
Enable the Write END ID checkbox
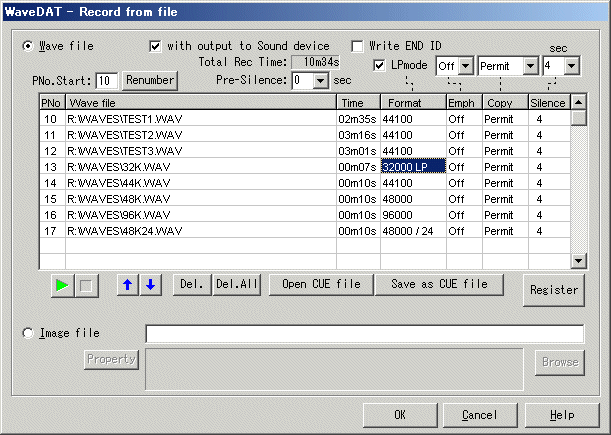(x=358, y=46)
